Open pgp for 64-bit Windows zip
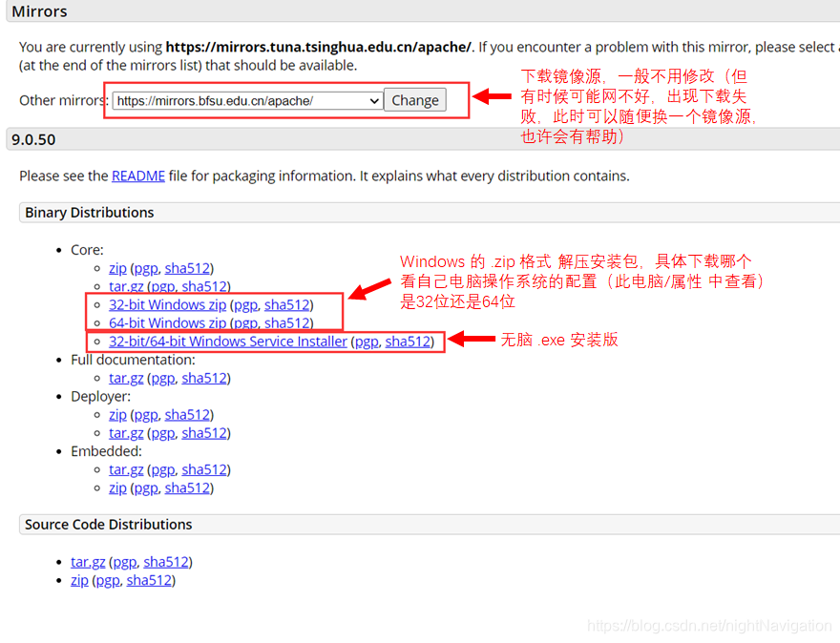The height and width of the screenshot is (643, 840). (x=246, y=323)
